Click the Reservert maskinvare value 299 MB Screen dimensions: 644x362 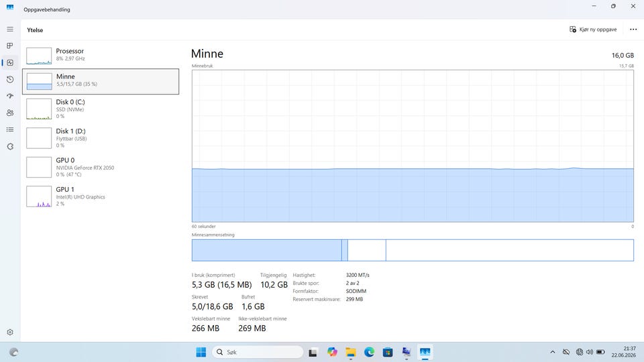(354, 299)
